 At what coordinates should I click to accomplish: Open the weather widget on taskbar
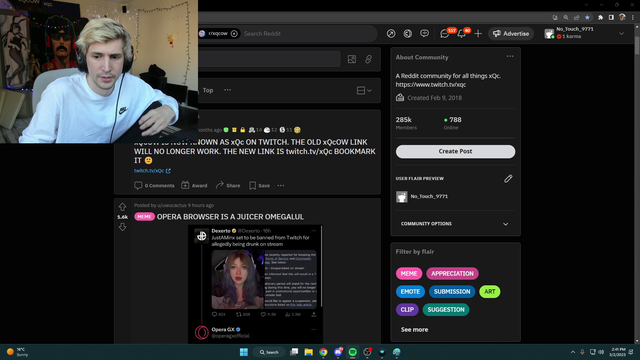[x=18, y=352]
